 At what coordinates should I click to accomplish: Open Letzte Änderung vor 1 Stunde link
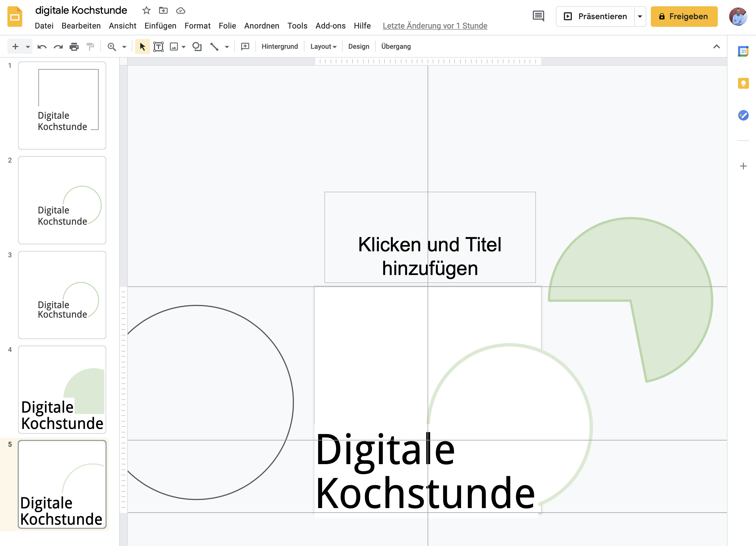tap(435, 26)
